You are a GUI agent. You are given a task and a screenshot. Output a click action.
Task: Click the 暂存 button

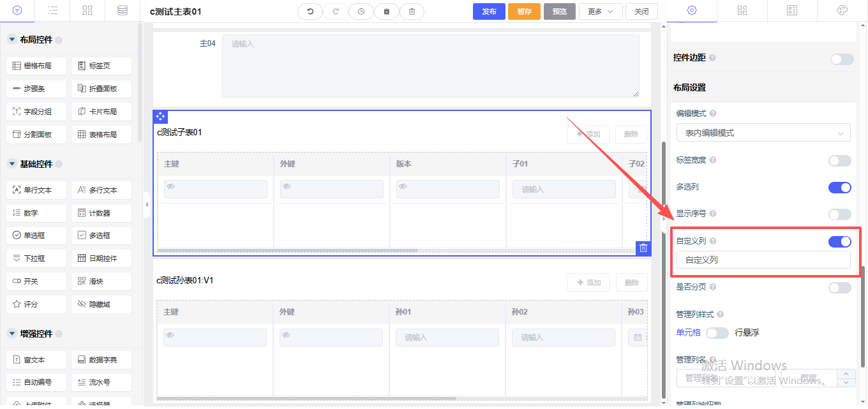(x=524, y=11)
